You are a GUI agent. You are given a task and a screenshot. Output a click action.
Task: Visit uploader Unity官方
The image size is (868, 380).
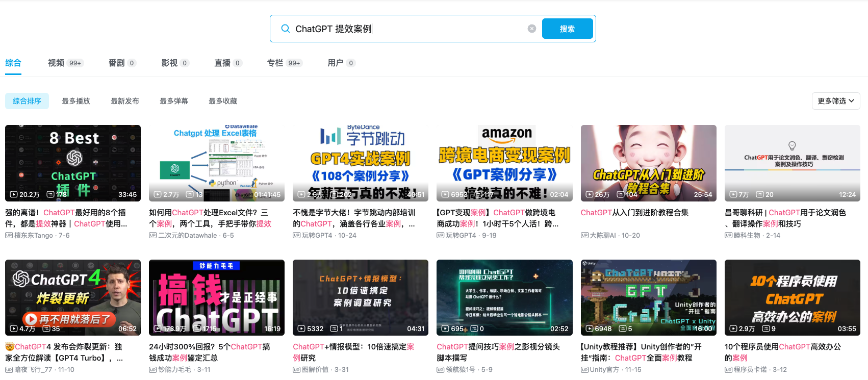[604, 370]
